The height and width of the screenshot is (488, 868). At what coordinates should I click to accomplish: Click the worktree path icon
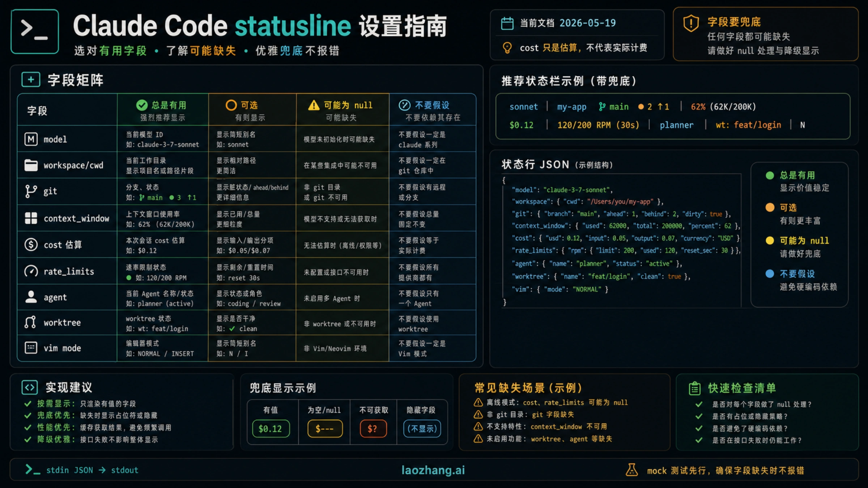click(30, 322)
